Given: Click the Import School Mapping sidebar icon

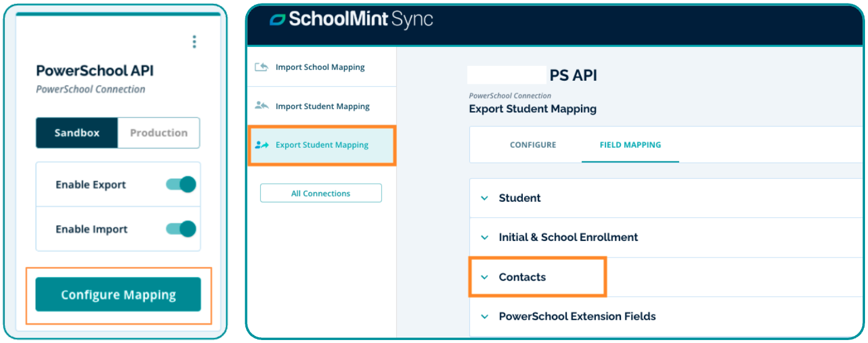Looking at the screenshot, I should point(261,67).
